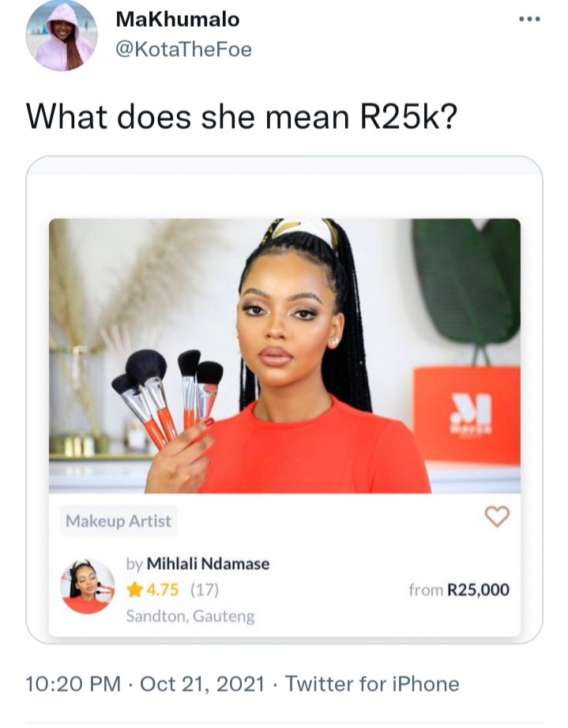
Task: Click the 10:20 PM timestamp
Action: tap(73, 684)
